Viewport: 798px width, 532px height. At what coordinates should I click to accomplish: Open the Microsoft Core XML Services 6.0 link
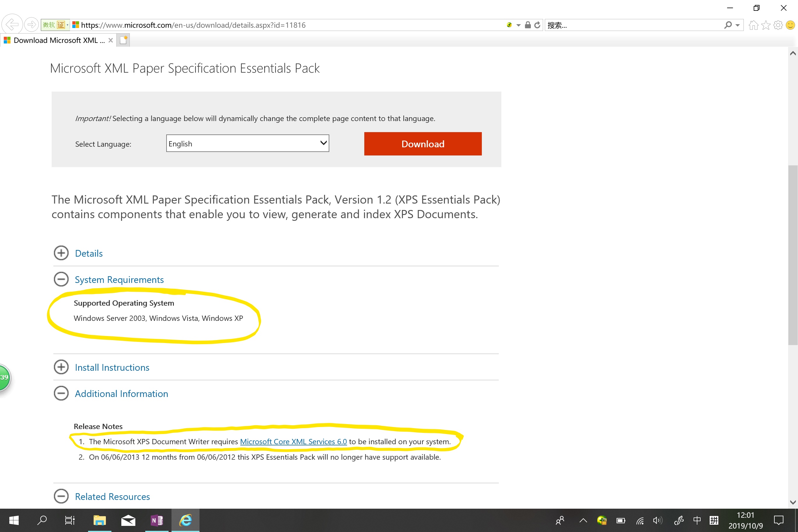293,441
